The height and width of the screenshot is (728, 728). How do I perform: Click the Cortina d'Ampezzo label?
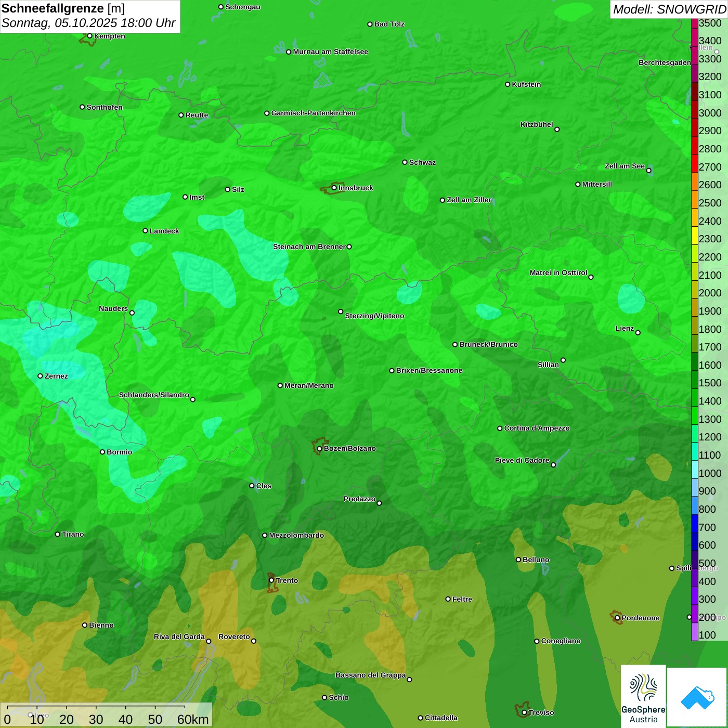pyautogui.click(x=537, y=428)
